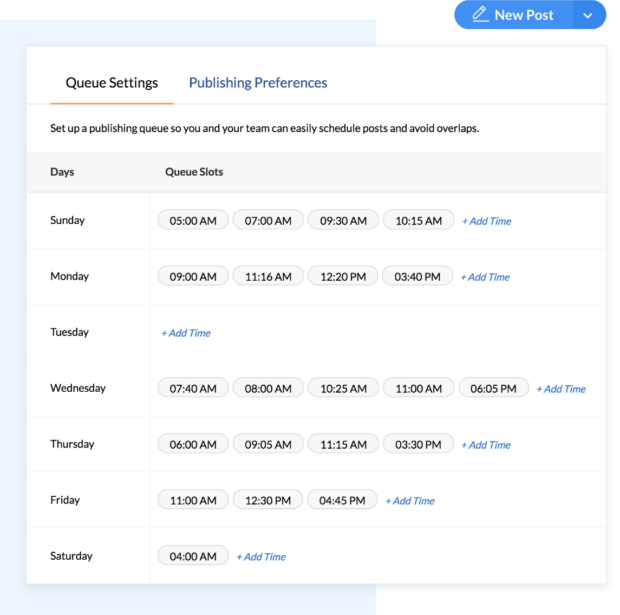Select Sunday's 05:00 AM slot
Viewport: 620px width, 615px height.
[x=193, y=221]
